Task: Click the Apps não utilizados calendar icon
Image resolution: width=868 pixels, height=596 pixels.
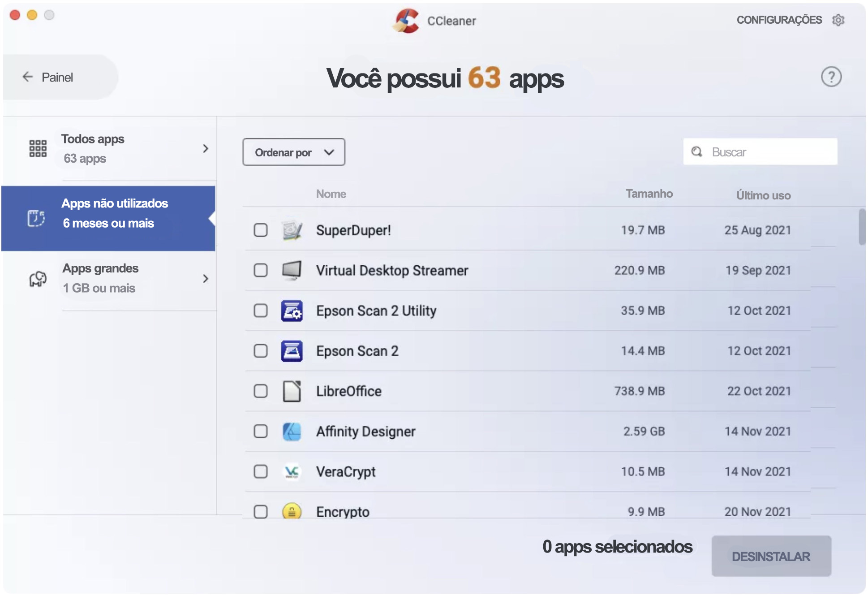Action: click(36, 218)
